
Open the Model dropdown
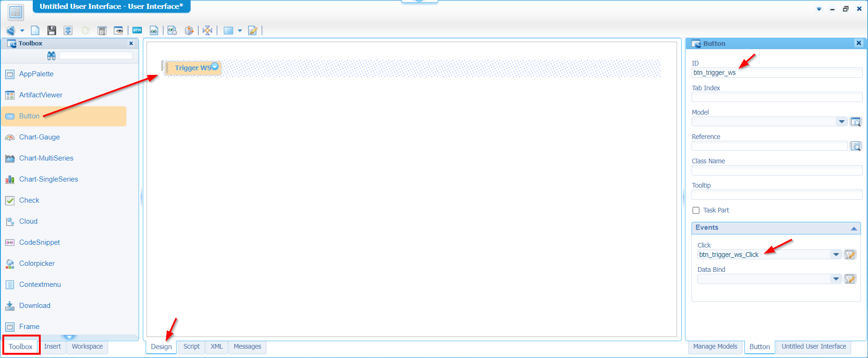(x=841, y=122)
